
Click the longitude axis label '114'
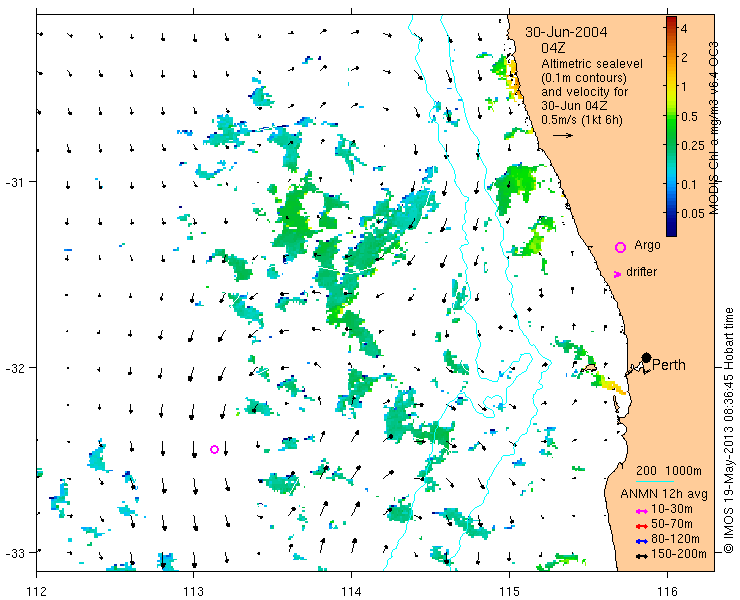pyautogui.click(x=351, y=591)
